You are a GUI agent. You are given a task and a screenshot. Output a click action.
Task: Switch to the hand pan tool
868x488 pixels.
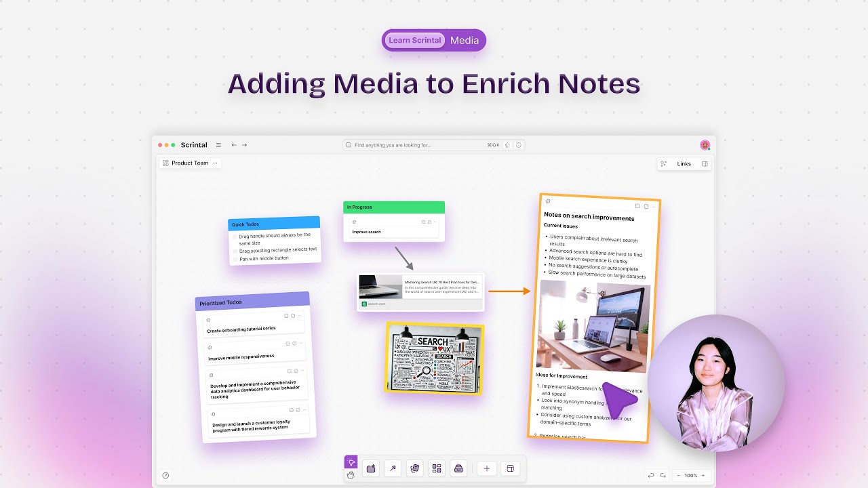coord(351,475)
